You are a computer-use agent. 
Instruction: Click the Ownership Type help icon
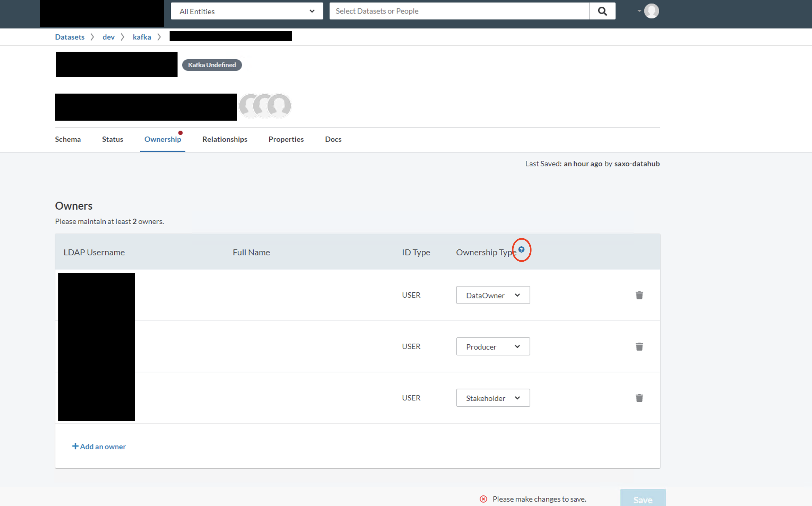(x=521, y=249)
